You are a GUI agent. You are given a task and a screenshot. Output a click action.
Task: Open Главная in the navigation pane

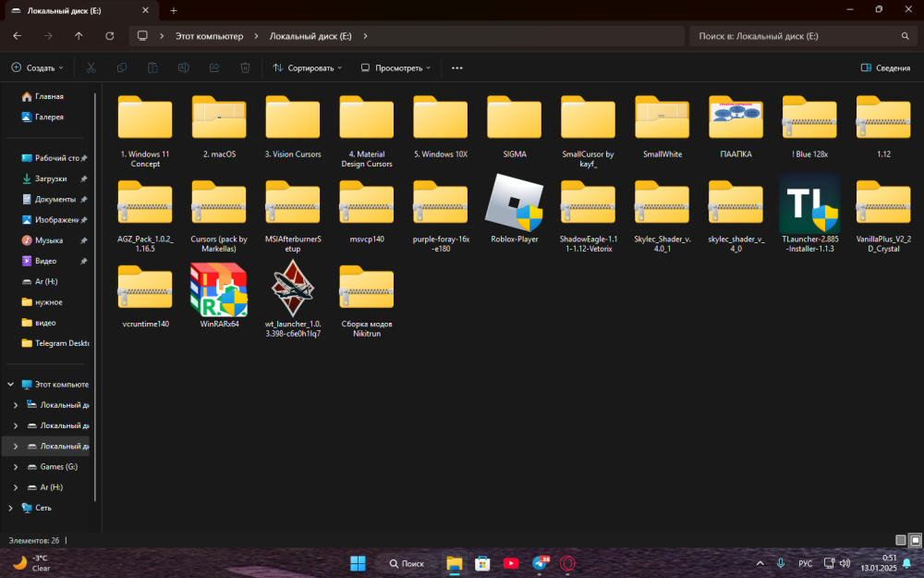(x=49, y=96)
